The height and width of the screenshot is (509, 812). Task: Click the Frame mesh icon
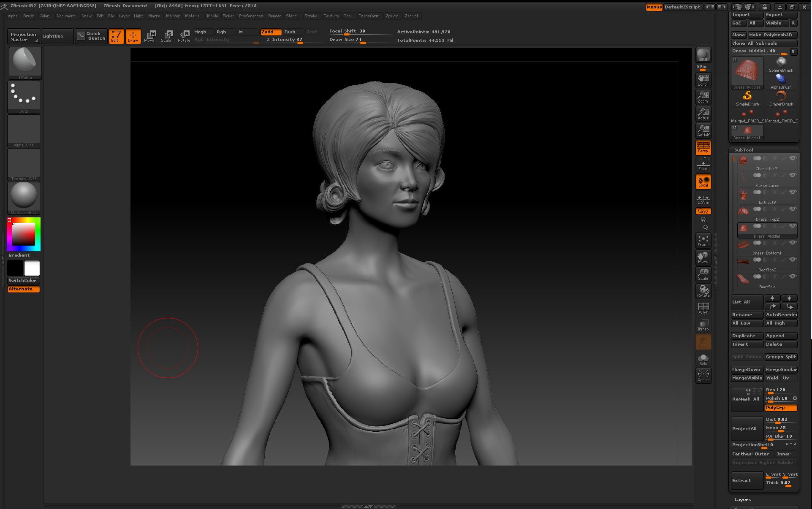point(703,241)
